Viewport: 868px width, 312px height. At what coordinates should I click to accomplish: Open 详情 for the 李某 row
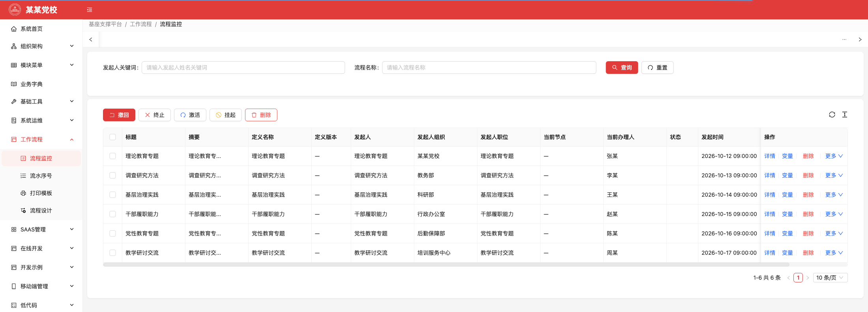tap(770, 175)
